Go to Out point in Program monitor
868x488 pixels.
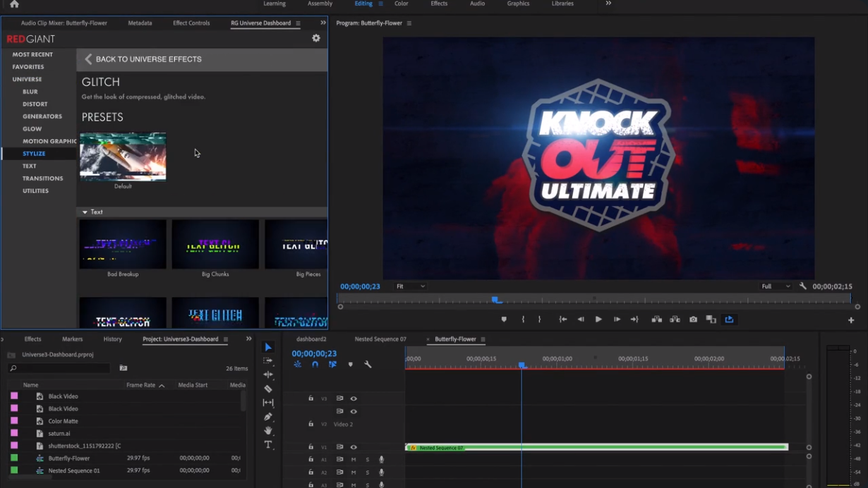tap(634, 319)
